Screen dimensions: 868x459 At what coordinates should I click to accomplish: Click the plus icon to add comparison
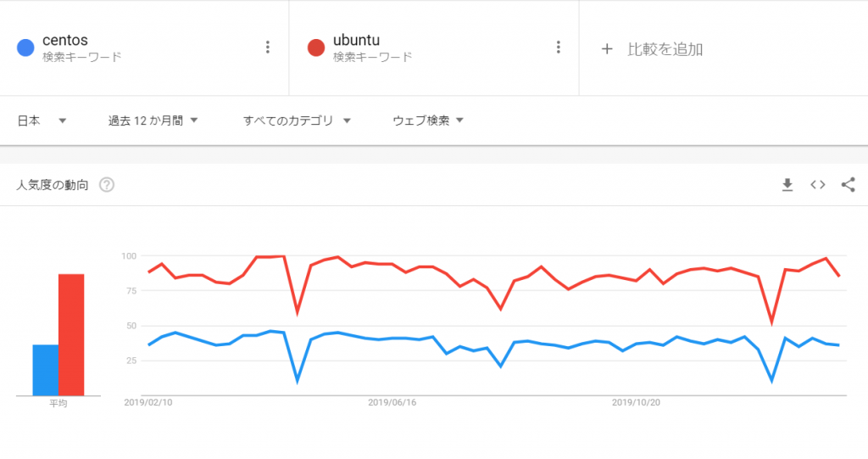point(607,48)
